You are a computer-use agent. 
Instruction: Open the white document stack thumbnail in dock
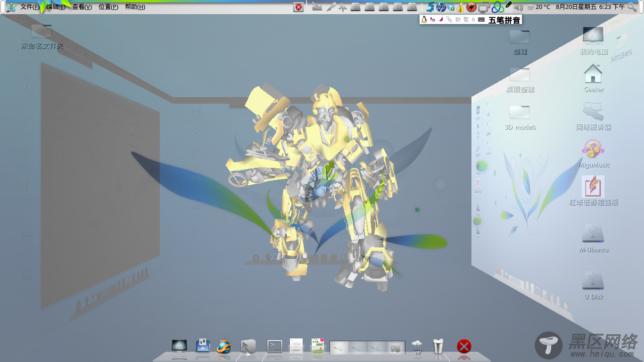296,346
